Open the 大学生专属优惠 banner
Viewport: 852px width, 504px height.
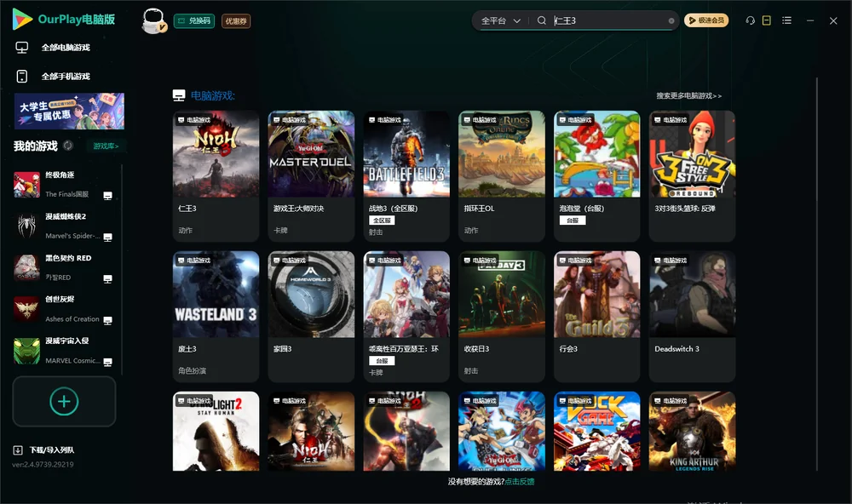(x=69, y=111)
